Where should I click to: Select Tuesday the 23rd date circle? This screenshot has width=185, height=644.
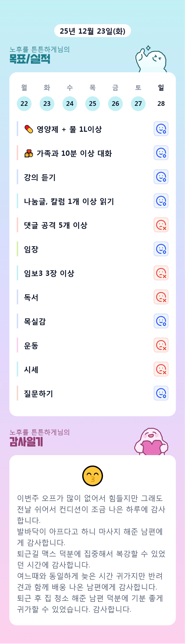click(47, 104)
